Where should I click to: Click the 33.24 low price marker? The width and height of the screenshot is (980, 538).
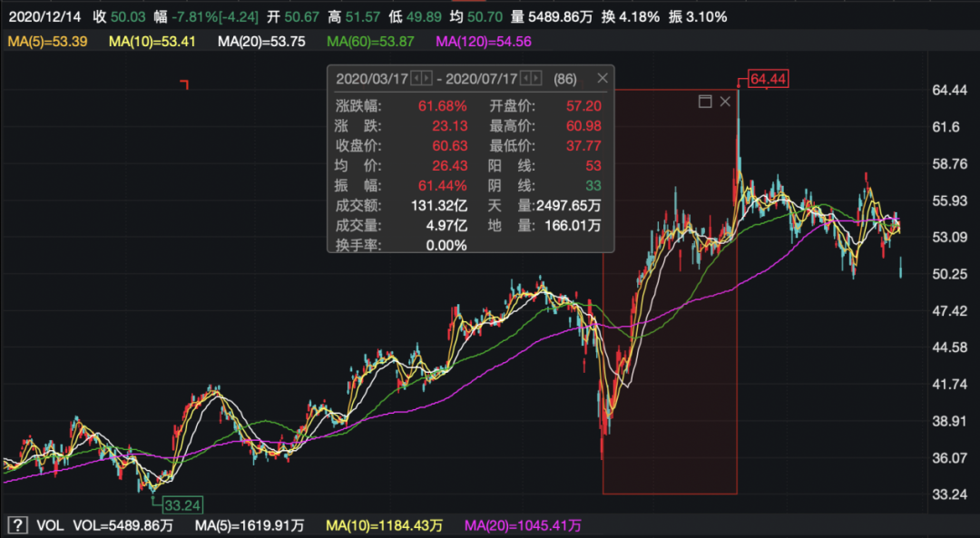coord(181,504)
